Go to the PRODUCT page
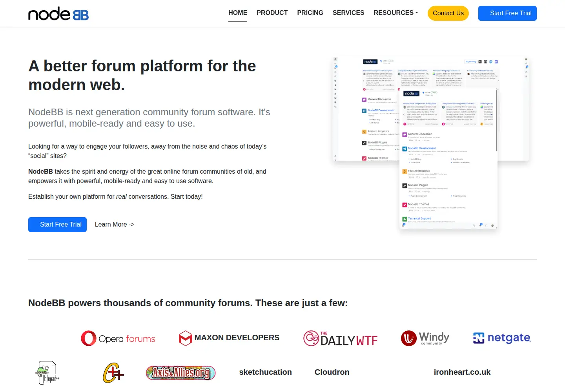 [x=272, y=13]
